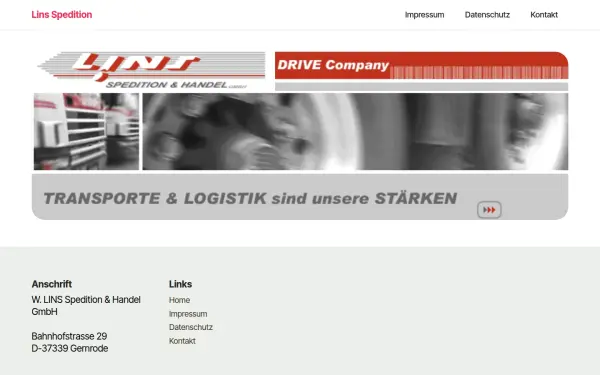Open Kontakt in the top navigation
This screenshot has width=600, height=375.
[x=544, y=15]
